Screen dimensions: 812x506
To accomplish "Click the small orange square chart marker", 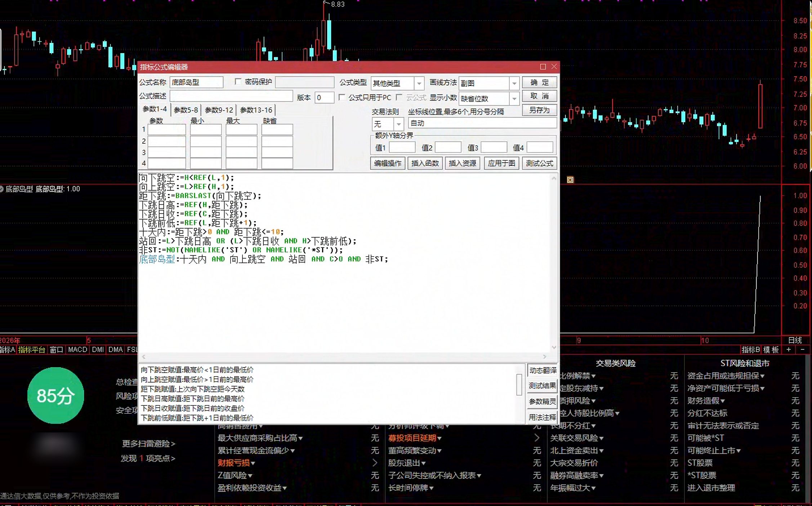I will tap(570, 179).
